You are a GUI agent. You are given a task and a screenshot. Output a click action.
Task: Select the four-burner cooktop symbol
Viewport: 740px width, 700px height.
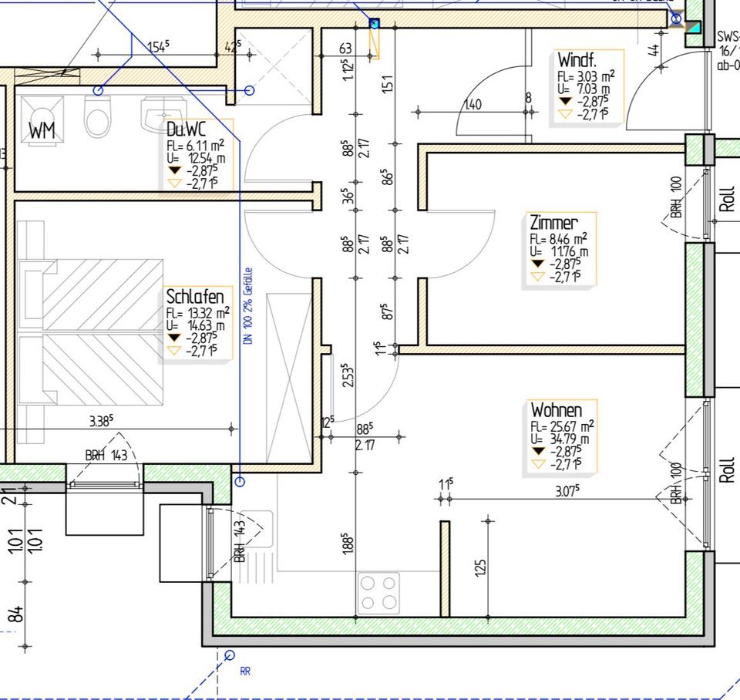(378, 593)
